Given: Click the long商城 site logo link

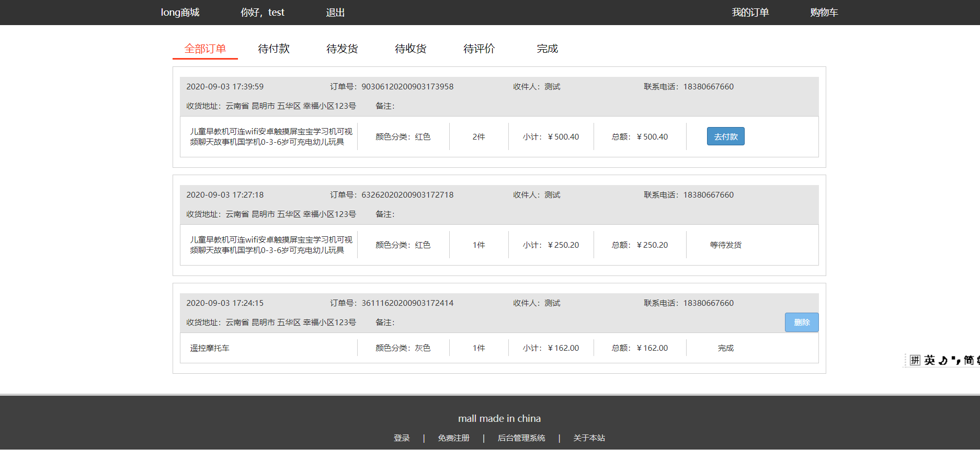Looking at the screenshot, I should pyautogui.click(x=180, y=13).
